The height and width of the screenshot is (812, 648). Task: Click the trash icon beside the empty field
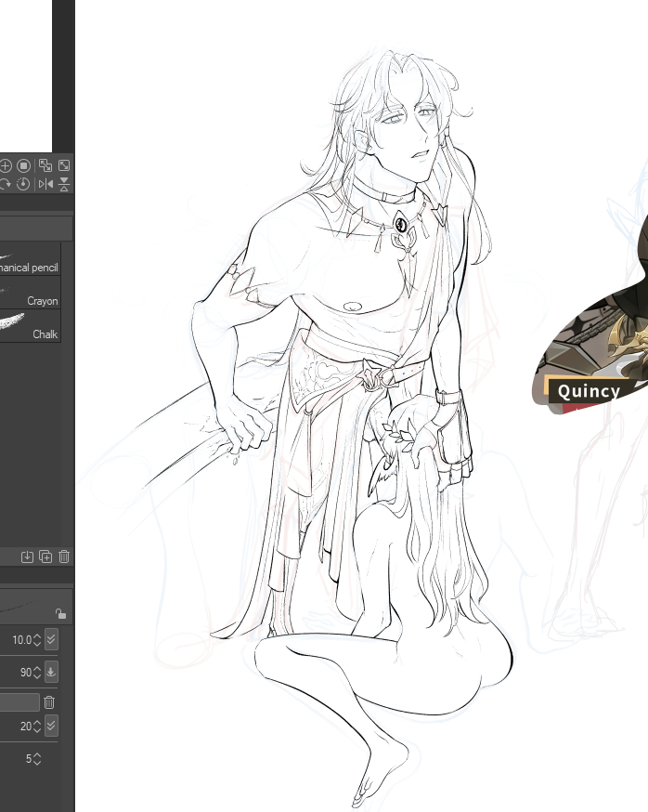click(x=50, y=702)
